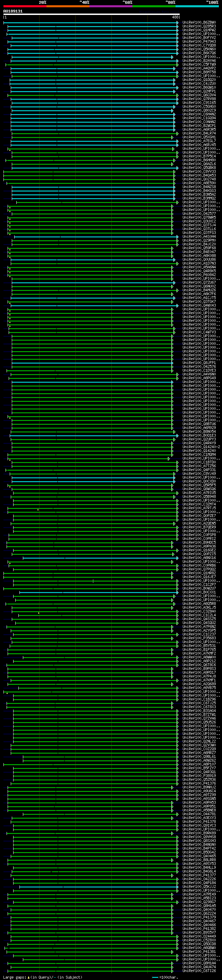Select the UniRef100_P41382 label
The image size is (222, 980).
tap(199, 929)
